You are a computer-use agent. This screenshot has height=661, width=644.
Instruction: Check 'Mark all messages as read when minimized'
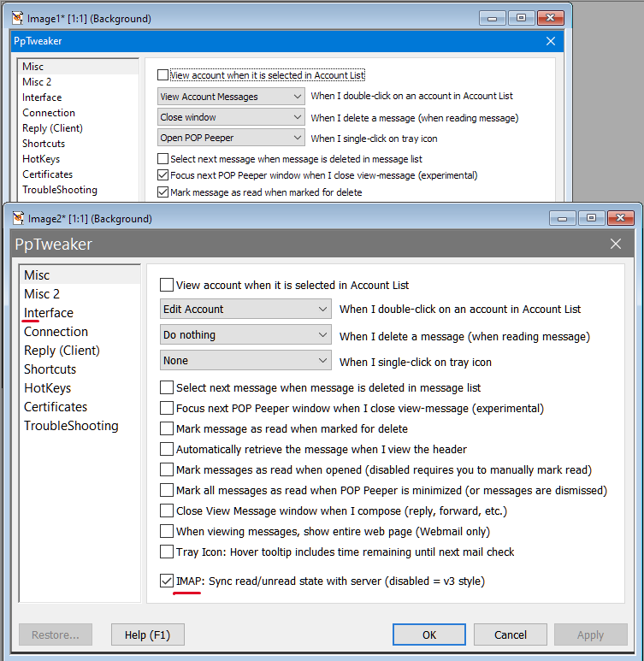pyautogui.click(x=167, y=490)
